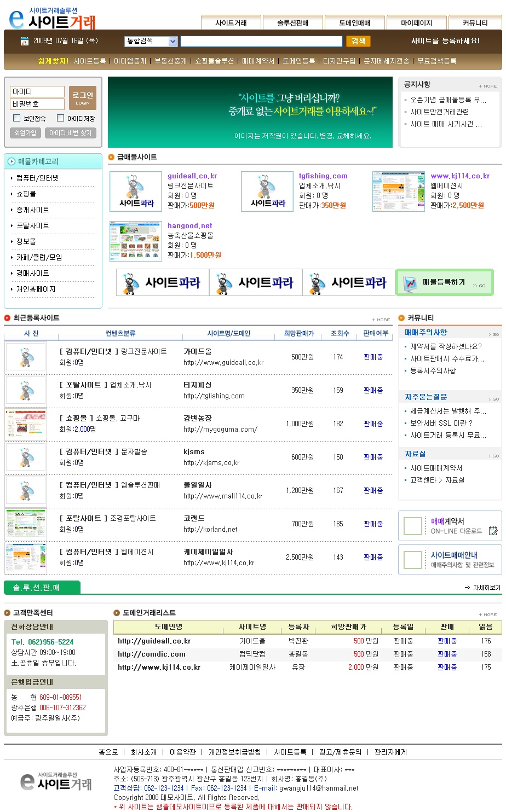Click the search text input field

pyautogui.click(x=261, y=41)
